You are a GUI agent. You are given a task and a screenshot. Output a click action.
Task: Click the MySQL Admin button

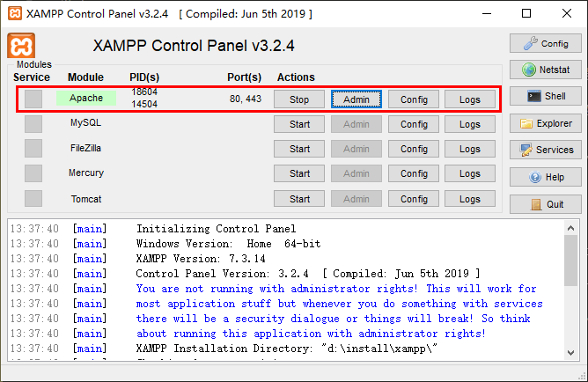(356, 124)
